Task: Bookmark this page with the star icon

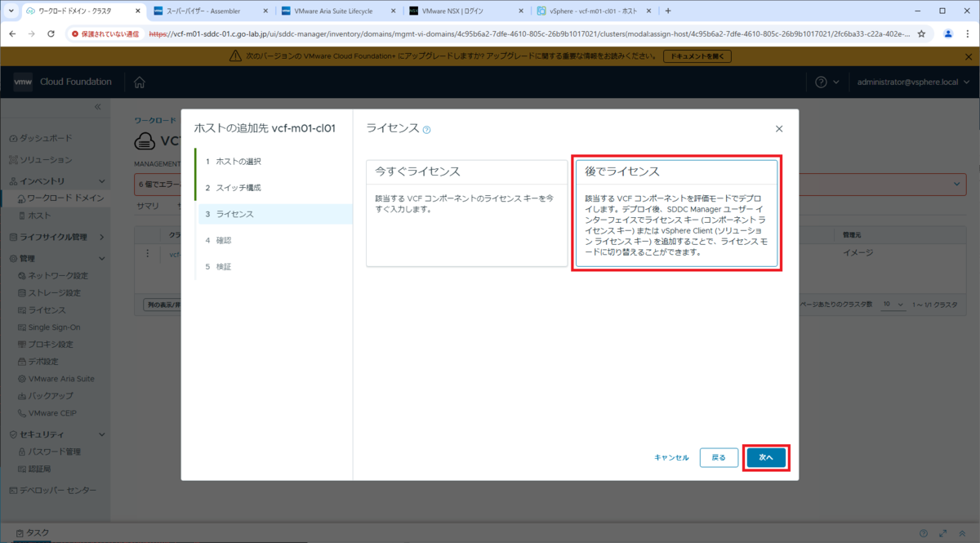Action: (x=921, y=34)
